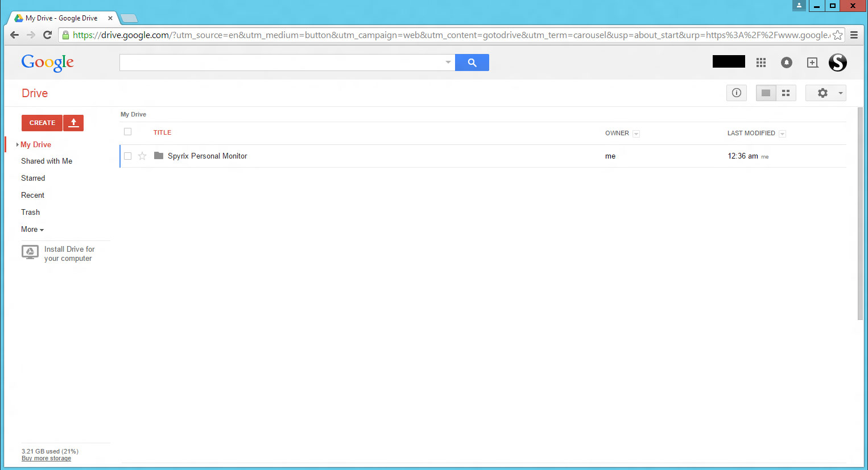Go back with browser back arrow

15,35
